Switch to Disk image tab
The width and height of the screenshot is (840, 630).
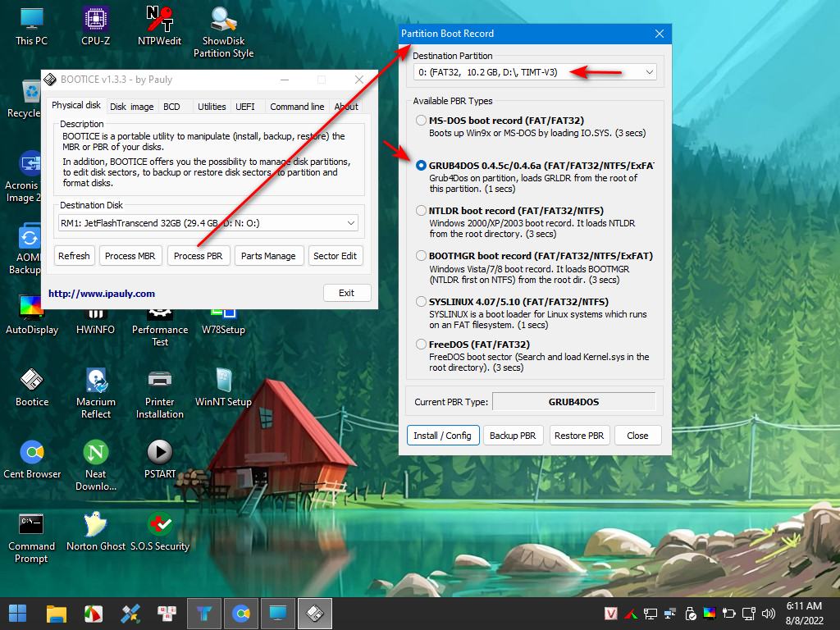132,107
